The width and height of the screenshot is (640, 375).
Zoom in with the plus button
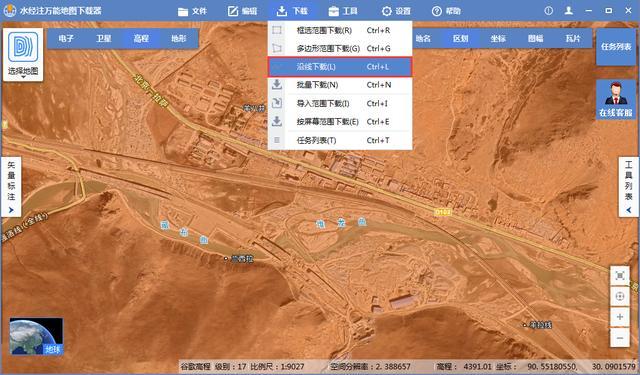620,317
